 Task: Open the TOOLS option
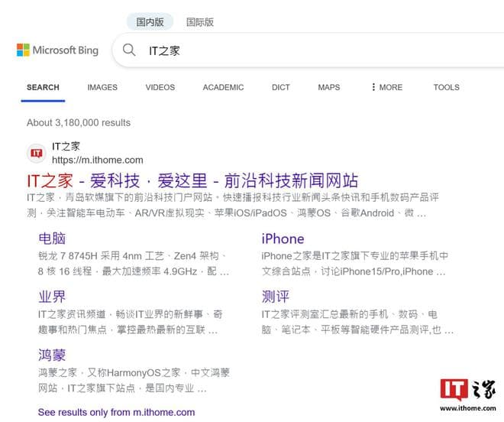[x=446, y=87]
